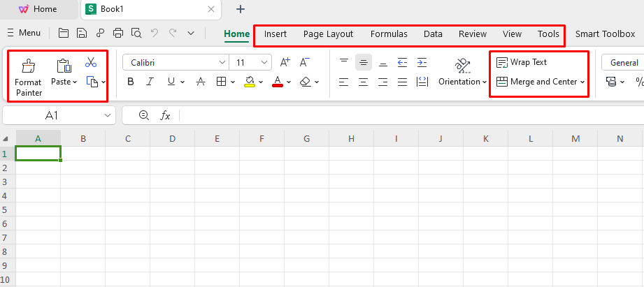Open the General number format dropdown
The height and width of the screenshot is (287, 644).
click(x=624, y=63)
